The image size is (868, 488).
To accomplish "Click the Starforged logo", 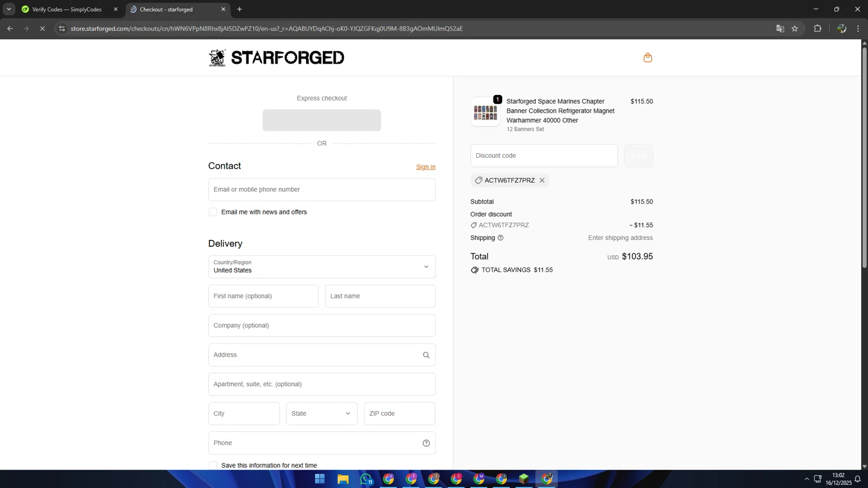I will [x=276, y=58].
